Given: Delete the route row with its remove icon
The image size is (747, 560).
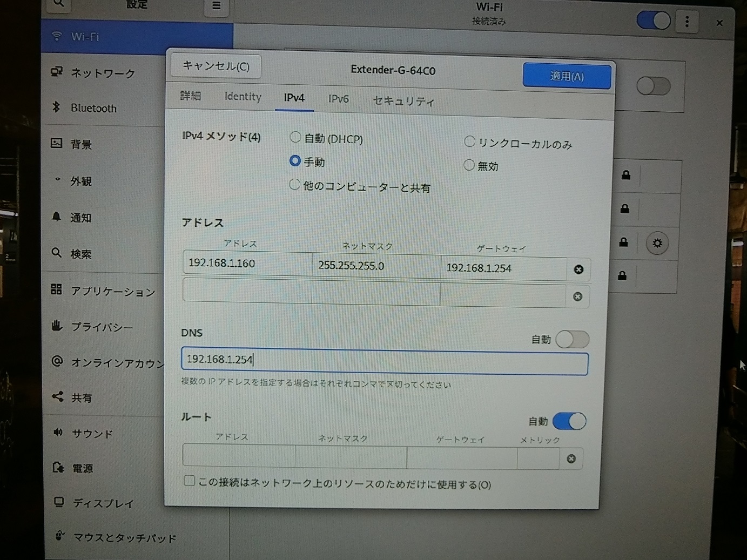Looking at the screenshot, I should [x=571, y=459].
